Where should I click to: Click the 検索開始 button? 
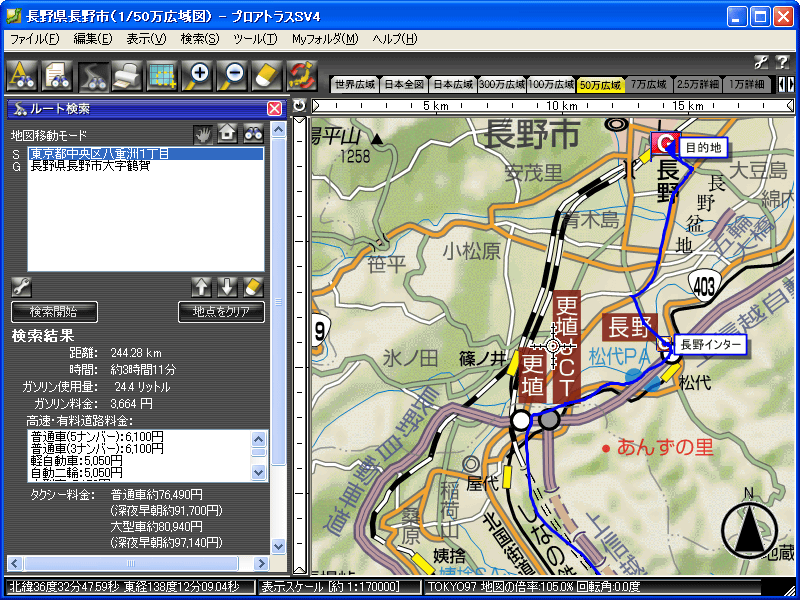[54, 312]
